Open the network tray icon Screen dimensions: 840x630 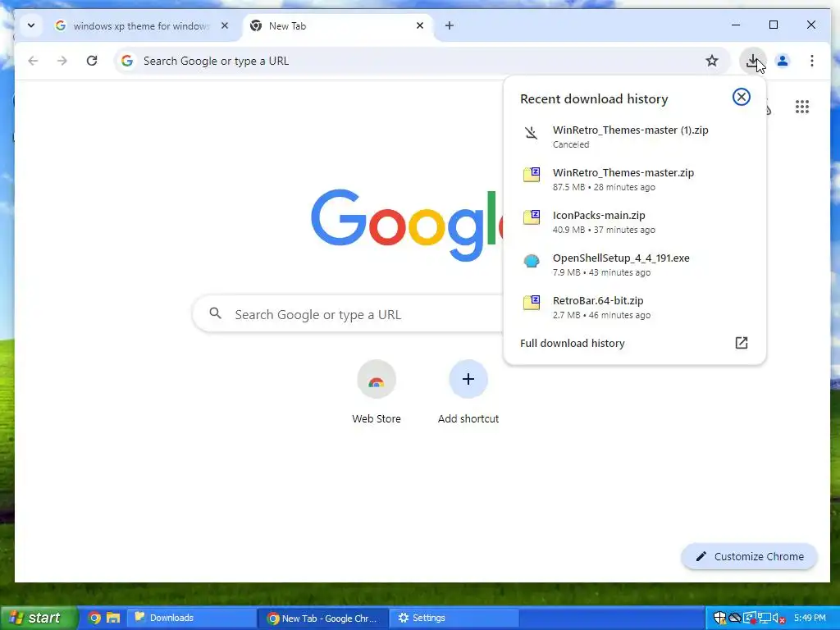pyautogui.click(x=765, y=619)
